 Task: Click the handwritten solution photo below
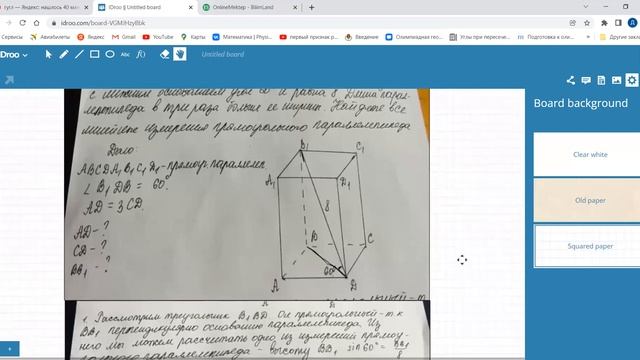[x=247, y=330]
